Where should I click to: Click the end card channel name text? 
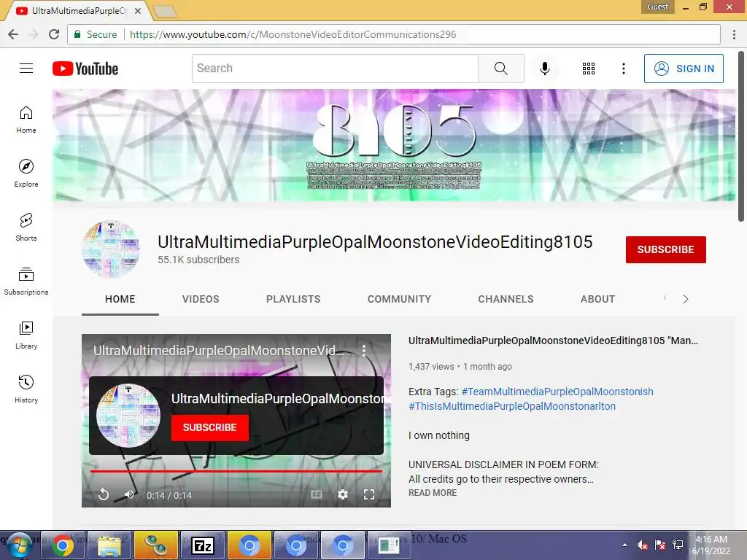277,399
